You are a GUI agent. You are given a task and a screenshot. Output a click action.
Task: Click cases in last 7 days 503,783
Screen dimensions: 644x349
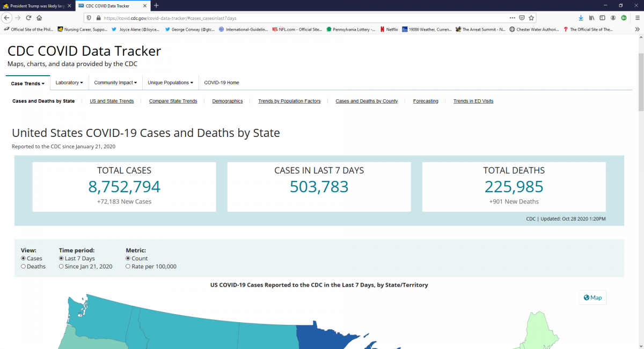click(319, 186)
